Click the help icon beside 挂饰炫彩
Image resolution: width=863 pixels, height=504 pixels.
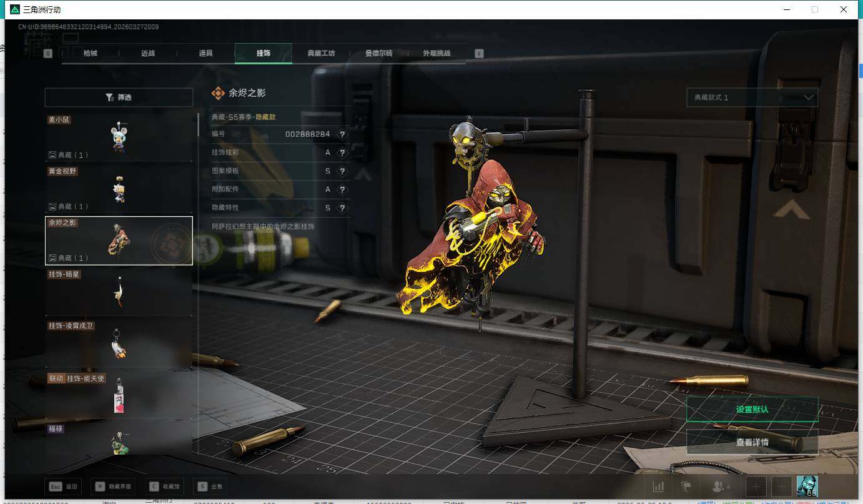point(342,152)
